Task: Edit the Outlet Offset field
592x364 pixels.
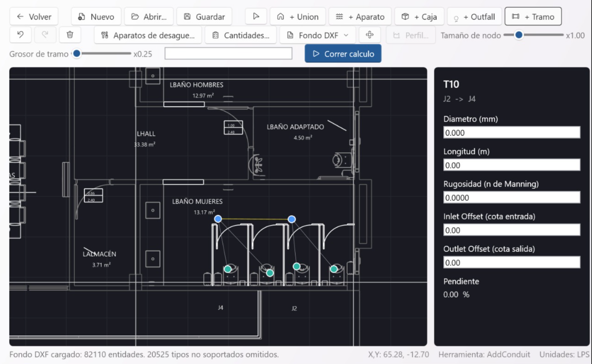Action: (x=512, y=263)
